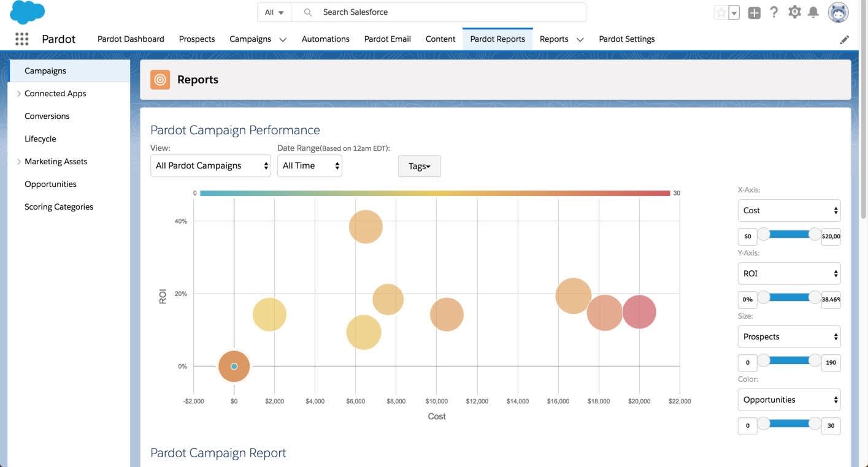Open the Pardot Settings tab
This screenshot has width=868, height=467.
tap(627, 39)
